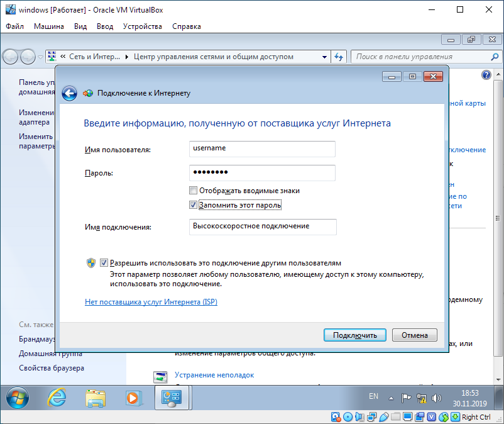Image resolution: width=504 pixels, height=424 pixels.
Task: Open Нет поставщика услуг Интернета (ISP) link
Action: tap(151, 302)
